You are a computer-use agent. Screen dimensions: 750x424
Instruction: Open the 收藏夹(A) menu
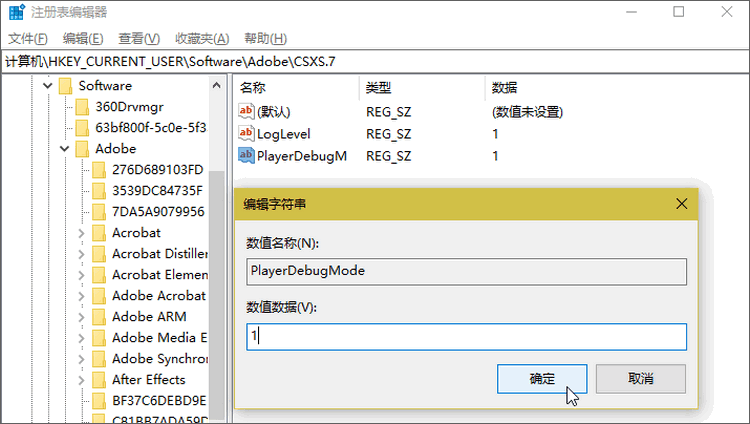pos(202,38)
